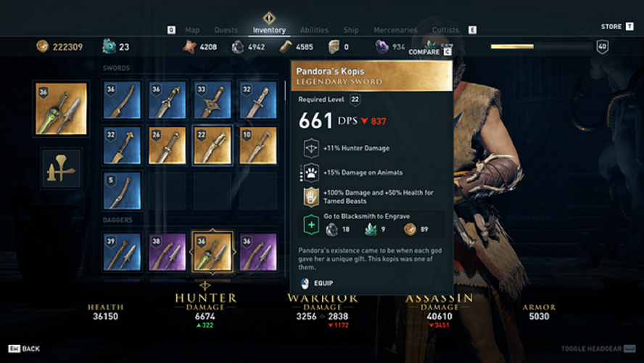The height and width of the screenshot is (363, 644).
Task: Open the Store
Action: [x=617, y=26]
